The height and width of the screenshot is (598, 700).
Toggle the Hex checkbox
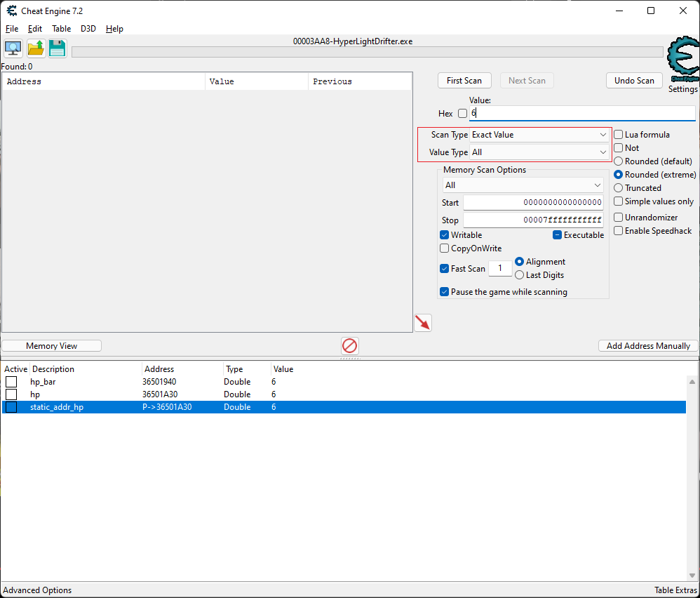(462, 114)
